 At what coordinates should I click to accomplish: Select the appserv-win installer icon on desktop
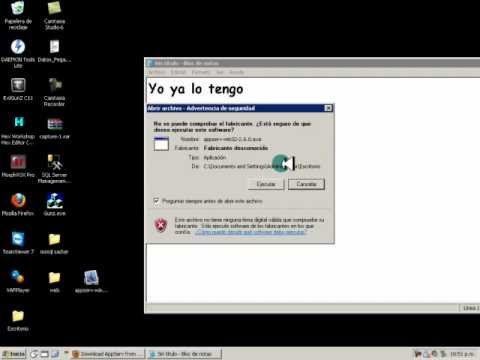[x=91, y=281]
